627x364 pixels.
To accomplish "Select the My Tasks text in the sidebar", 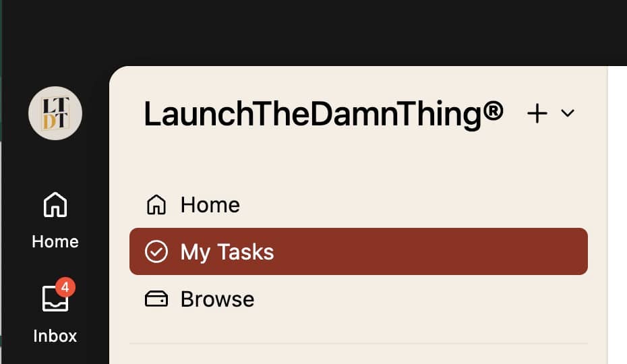I will coord(227,252).
